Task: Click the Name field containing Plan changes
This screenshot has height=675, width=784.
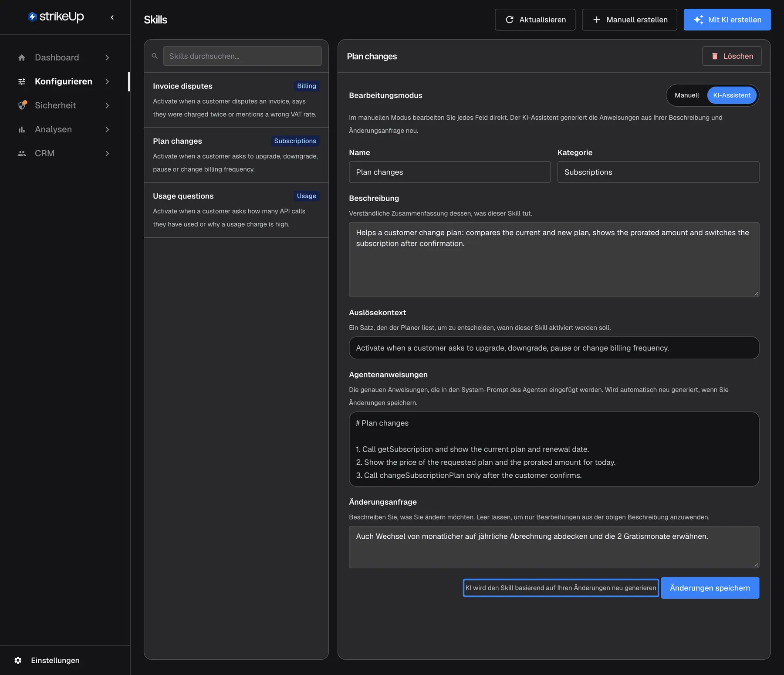Action: click(449, 172)
